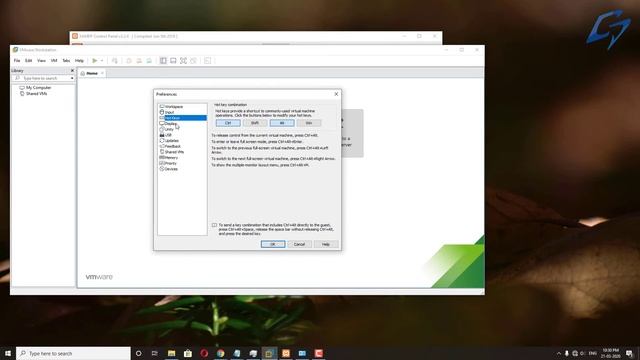The width and height of the screenshot is (640, 360).
Task: Close the Library panel
Action: [72, 71]
